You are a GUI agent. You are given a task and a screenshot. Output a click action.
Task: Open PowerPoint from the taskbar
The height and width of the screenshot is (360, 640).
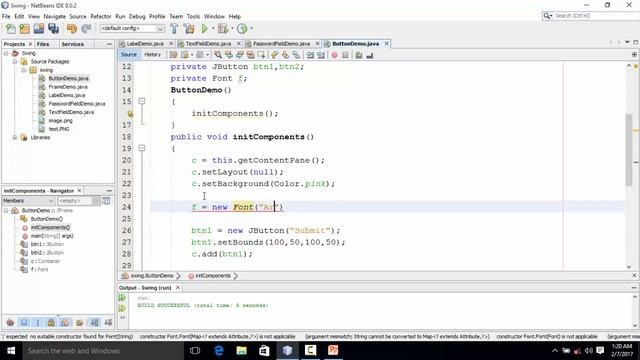[333, 350]
